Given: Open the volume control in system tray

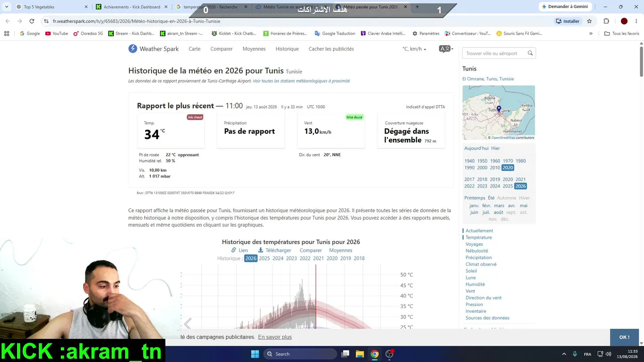Looking at the screenshot, I should coord(608,354).
